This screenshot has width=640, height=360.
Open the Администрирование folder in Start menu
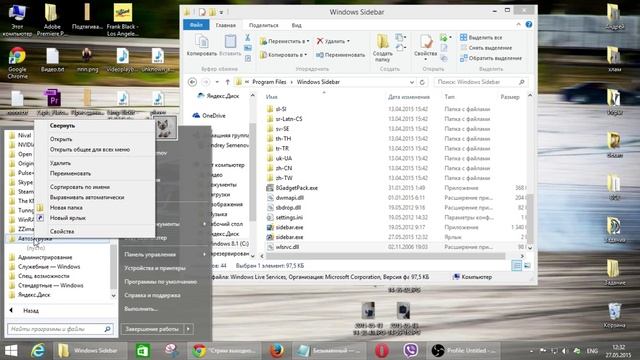[x=45, y=257]
